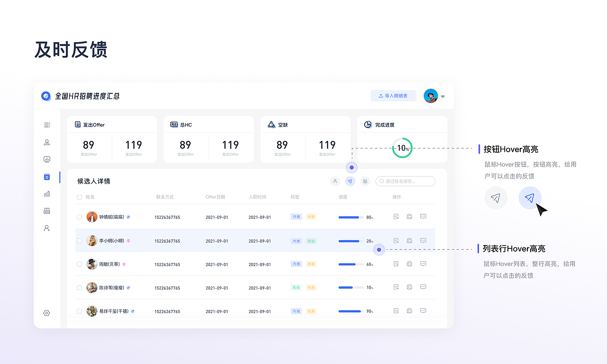
Task: Check the checkbox for 陈诗苇(瘦瘦)
Action: coord(79,288)
